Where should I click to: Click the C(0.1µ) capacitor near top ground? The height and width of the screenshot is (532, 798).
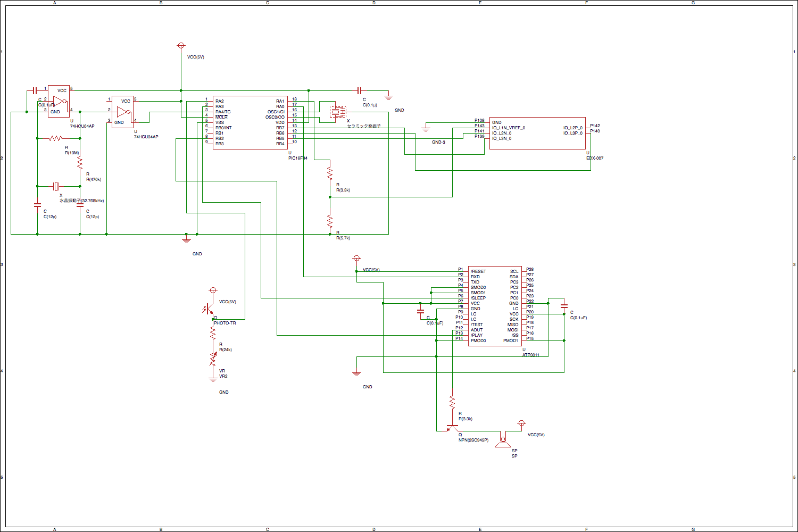click(360, 90)
